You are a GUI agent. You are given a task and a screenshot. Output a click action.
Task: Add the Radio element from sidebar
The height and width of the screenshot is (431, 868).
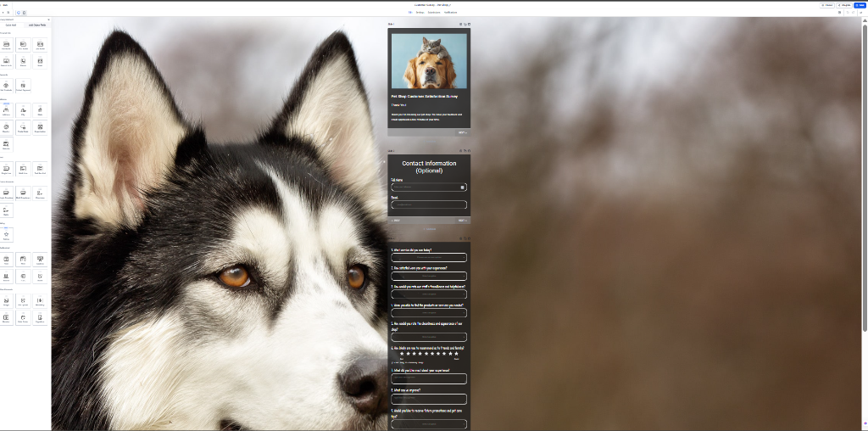click(6, 210)
